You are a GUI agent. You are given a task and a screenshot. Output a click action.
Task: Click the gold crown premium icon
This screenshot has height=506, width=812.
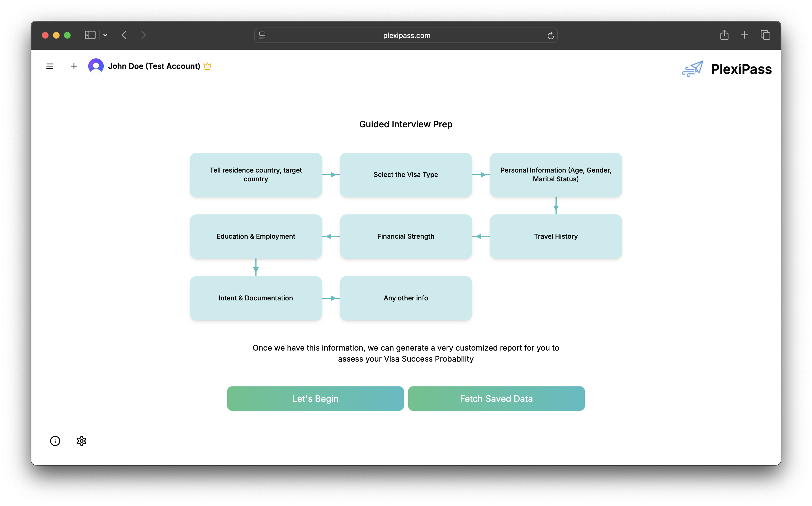[x=207, y=66]
